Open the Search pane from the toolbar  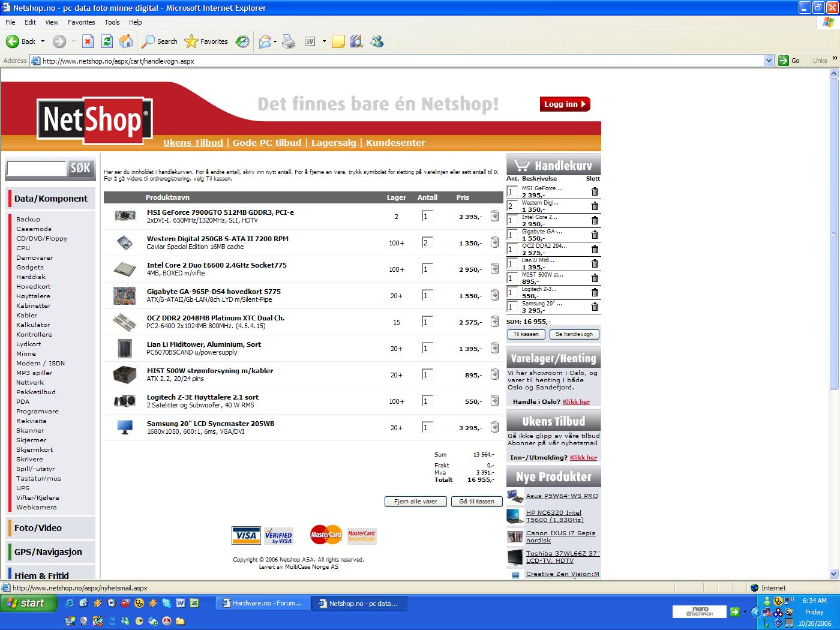tap(160, 41)
